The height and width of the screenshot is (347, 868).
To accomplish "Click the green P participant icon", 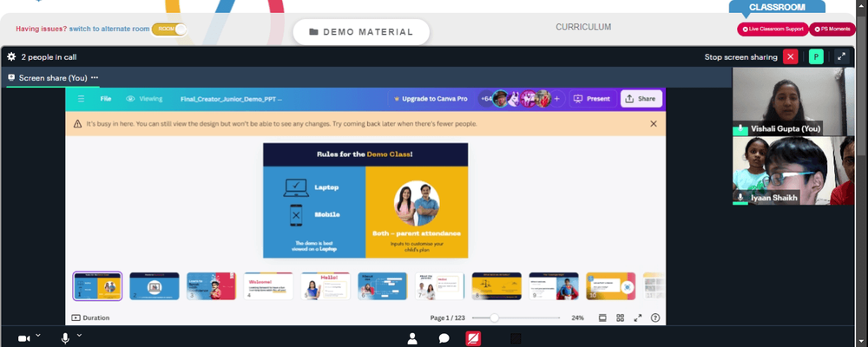I will pyautogui.click(x=816, y=56).
